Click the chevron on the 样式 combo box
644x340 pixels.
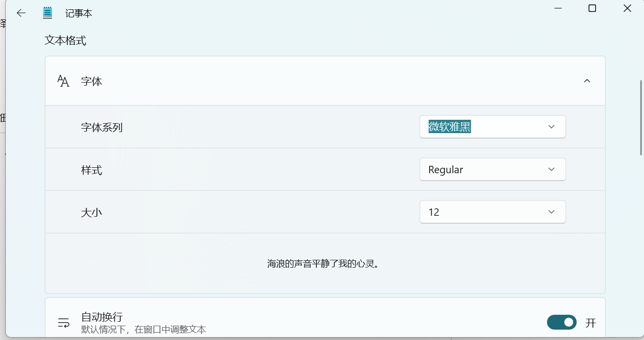pyautogui.click(x=551, y=169)
